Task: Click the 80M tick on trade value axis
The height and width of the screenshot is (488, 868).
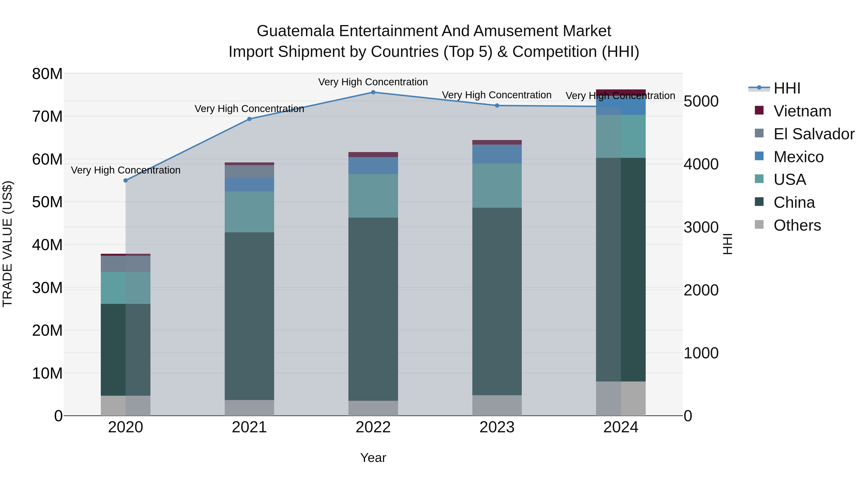Action: [47, 74]
